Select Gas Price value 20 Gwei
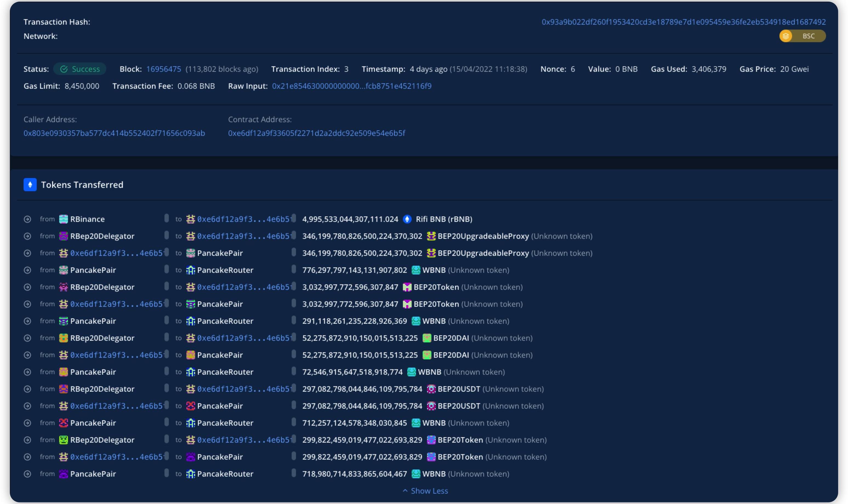Viewport: 848px width, 504px height. [794, 69]
